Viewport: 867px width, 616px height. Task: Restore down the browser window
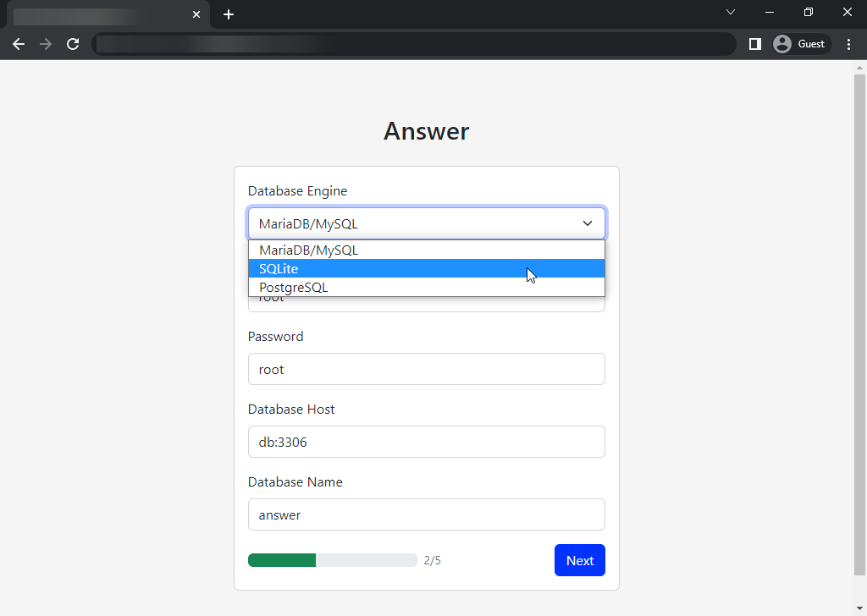coord(809,12)
